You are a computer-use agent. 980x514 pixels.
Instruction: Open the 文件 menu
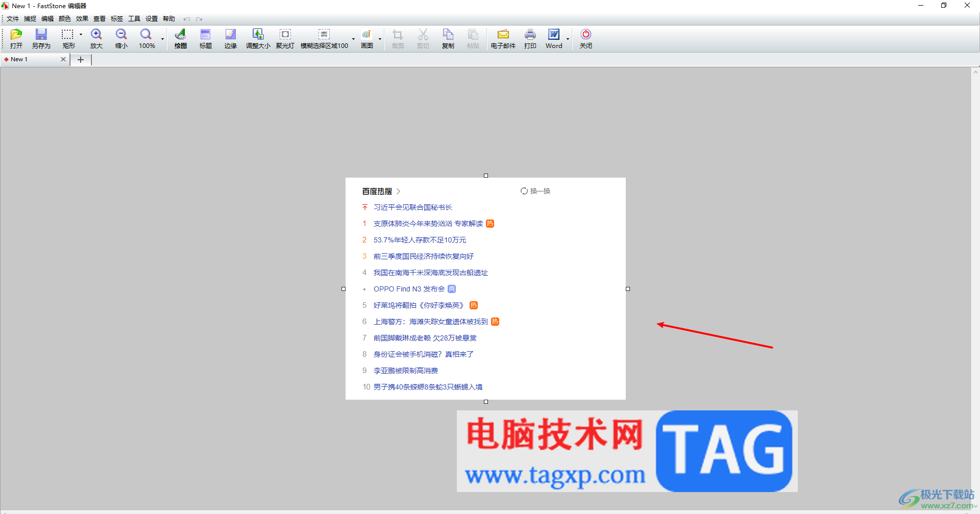pyautogui.click(x=13, y=19)
